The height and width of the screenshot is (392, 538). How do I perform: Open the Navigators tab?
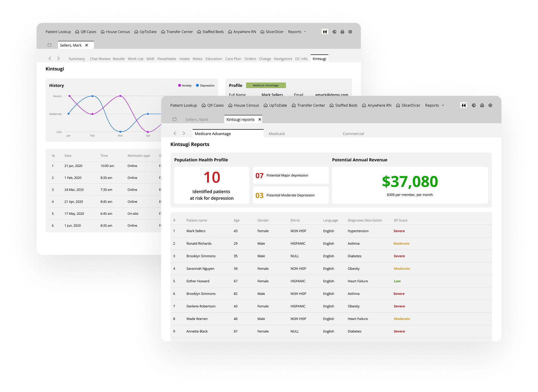click(x=283, y=59)
